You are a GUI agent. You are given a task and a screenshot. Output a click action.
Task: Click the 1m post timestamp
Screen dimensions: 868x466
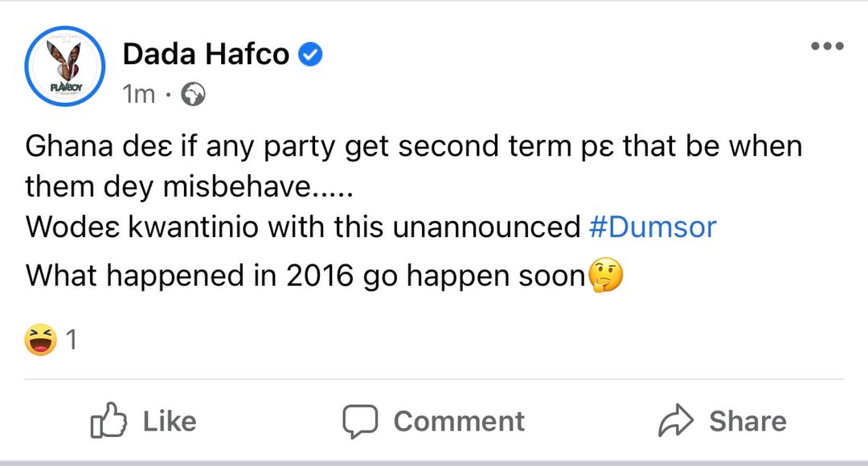(138, 94)
